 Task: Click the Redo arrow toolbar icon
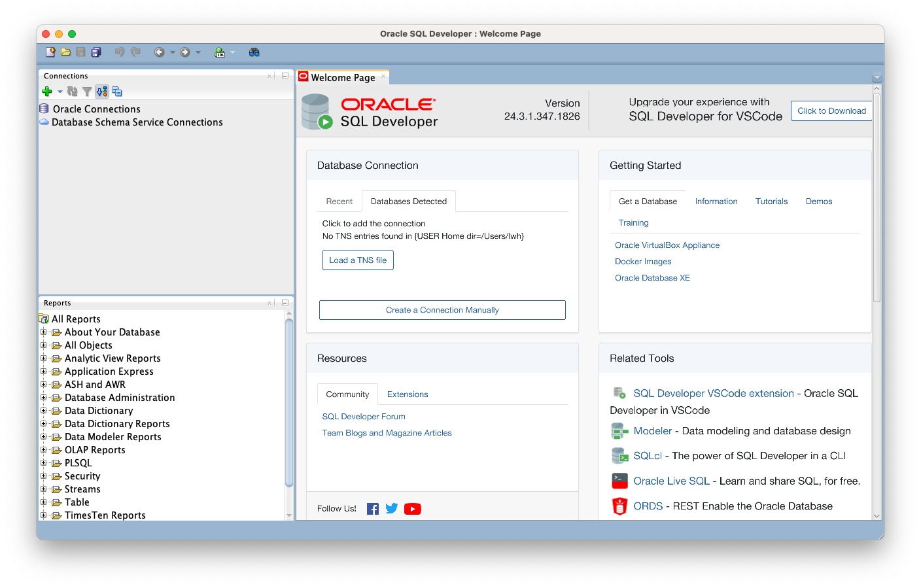coord(135,52)
